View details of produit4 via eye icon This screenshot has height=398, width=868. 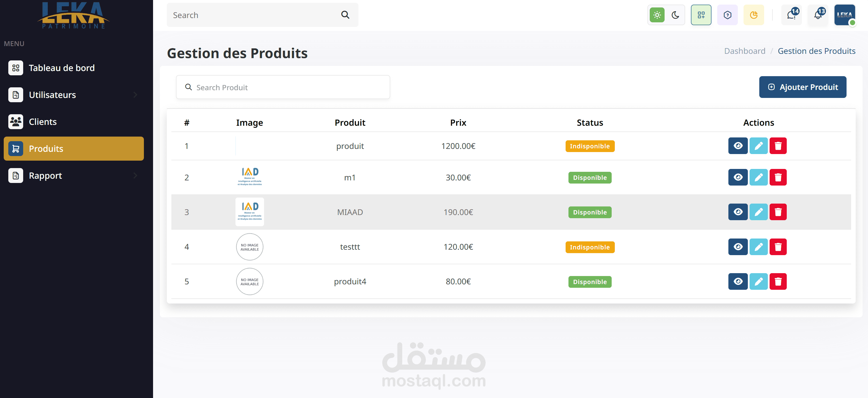point(738,282)
